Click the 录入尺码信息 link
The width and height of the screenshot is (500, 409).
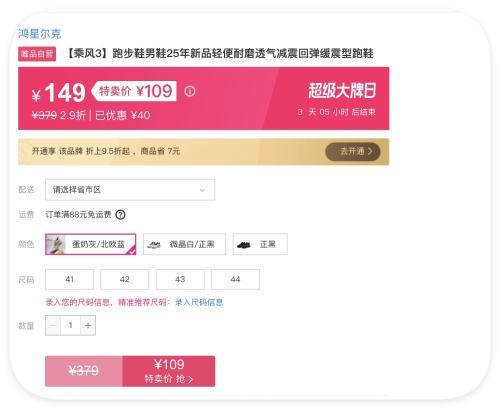pos(199,302)
